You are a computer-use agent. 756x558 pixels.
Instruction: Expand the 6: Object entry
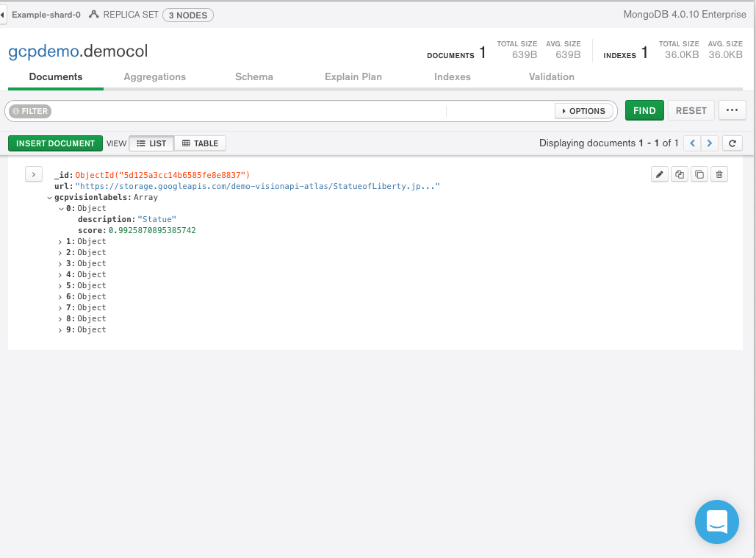[x=60, y=297]
